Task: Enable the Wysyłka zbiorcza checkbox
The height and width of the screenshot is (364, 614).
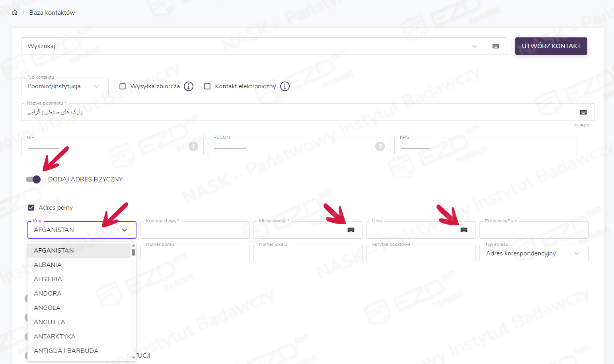Action: pos(123,86)
